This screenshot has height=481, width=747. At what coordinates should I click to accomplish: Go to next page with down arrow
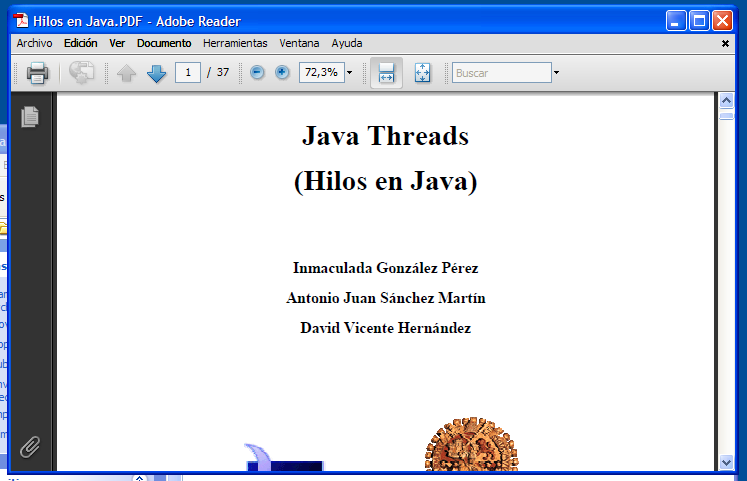click(x=156, y=73)
